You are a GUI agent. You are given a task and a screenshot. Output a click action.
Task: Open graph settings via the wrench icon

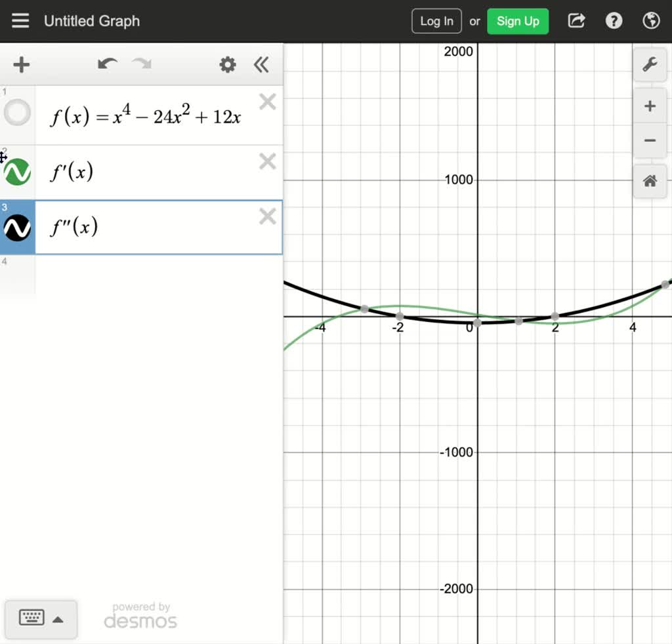pyautogui.click(x=650, y=66)
